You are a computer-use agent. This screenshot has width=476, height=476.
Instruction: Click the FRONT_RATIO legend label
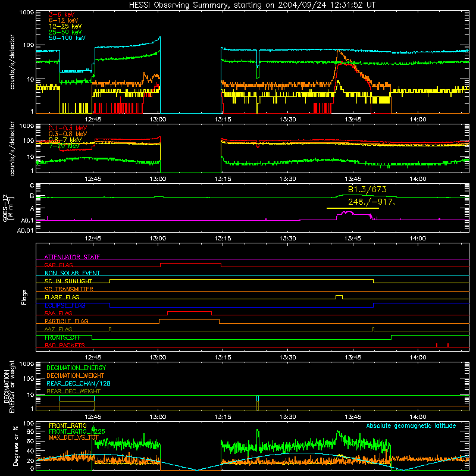coord(68,425)
